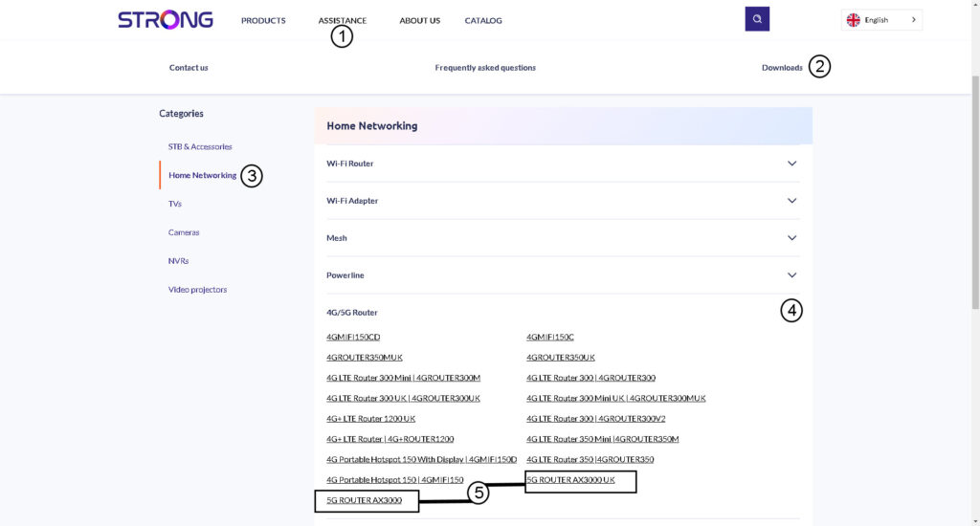
Task: Expand the Wi-Fi Router section
Action: click(563, 164)
